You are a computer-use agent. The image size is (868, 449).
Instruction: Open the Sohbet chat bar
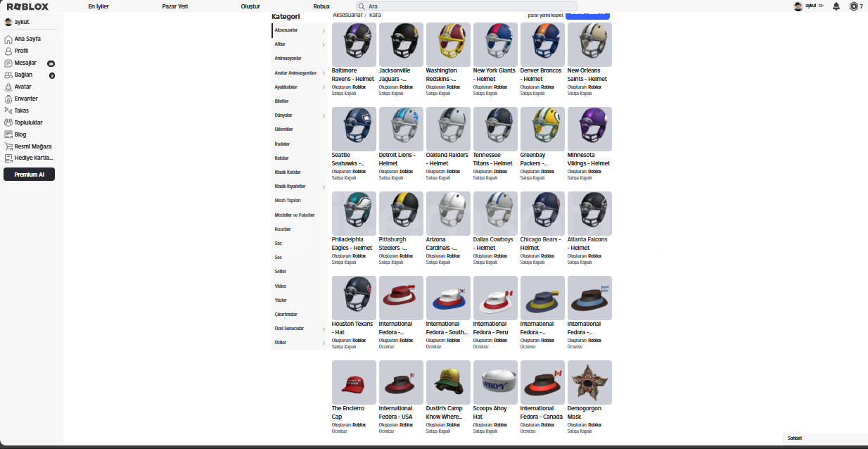(x=826, y=438)
